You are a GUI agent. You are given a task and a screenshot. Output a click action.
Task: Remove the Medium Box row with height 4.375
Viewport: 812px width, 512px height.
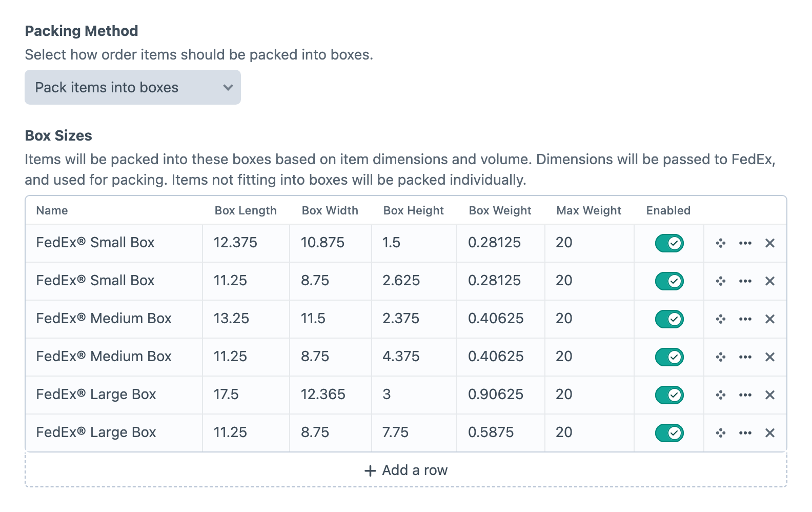[x=770, y=357]
